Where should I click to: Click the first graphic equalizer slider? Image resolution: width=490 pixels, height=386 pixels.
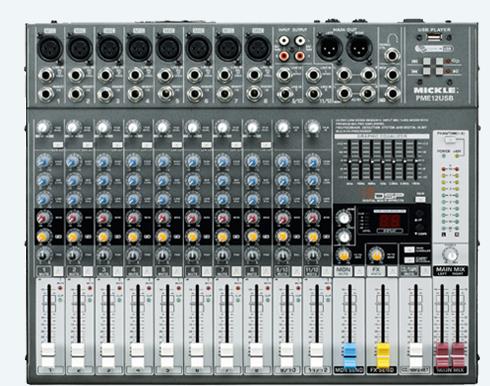click(x=350, y=160)
